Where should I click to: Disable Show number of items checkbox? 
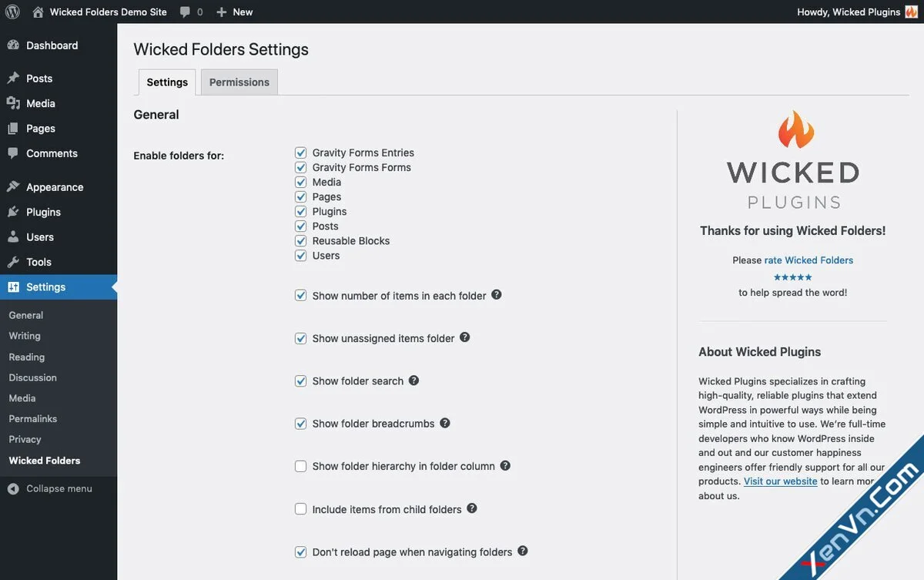tap(301, 295)
